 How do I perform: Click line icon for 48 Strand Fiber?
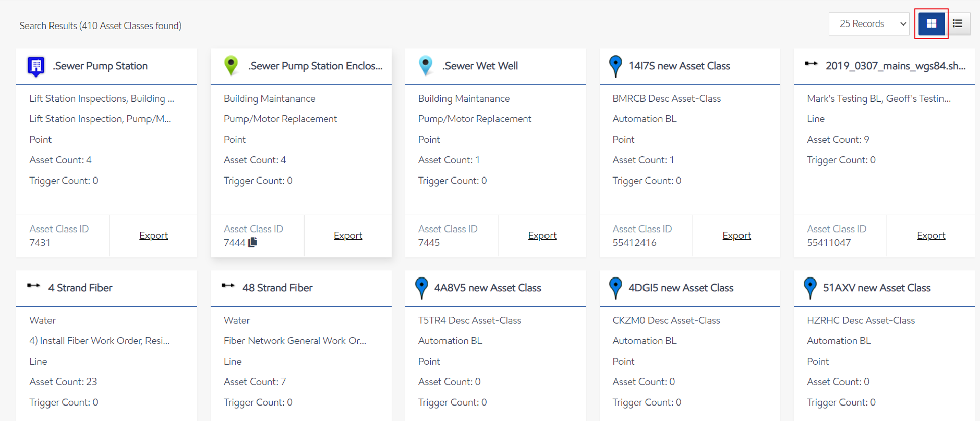click(x=228, y=286)
